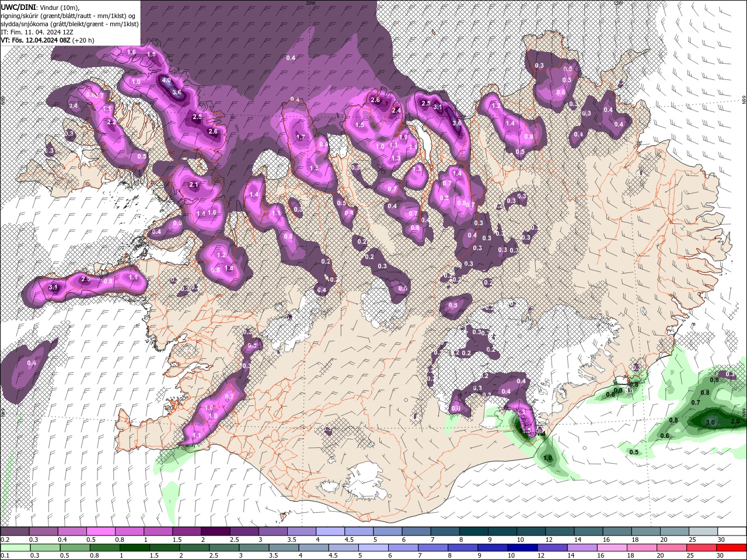This screenshot has height=560, width=747.
Task: Click the 20W longitude label at top
Action: [x=310, y=3]
